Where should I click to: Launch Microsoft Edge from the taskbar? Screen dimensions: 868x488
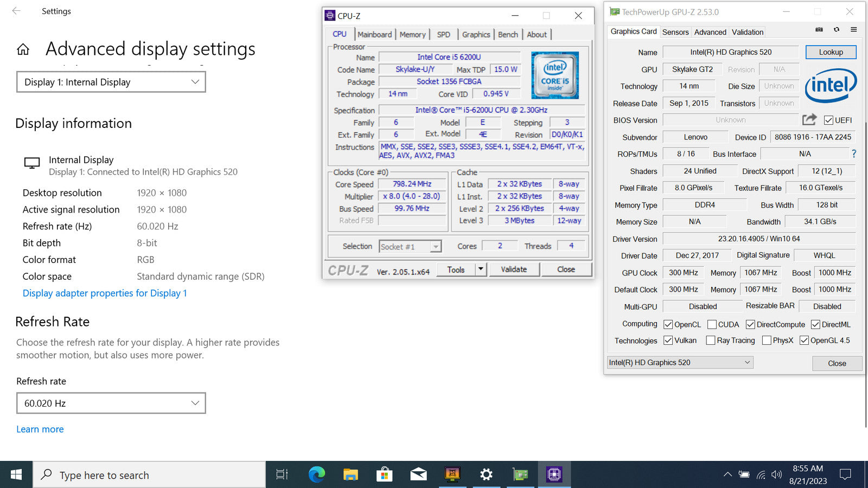pyautogui.click(x=316, y=475)
